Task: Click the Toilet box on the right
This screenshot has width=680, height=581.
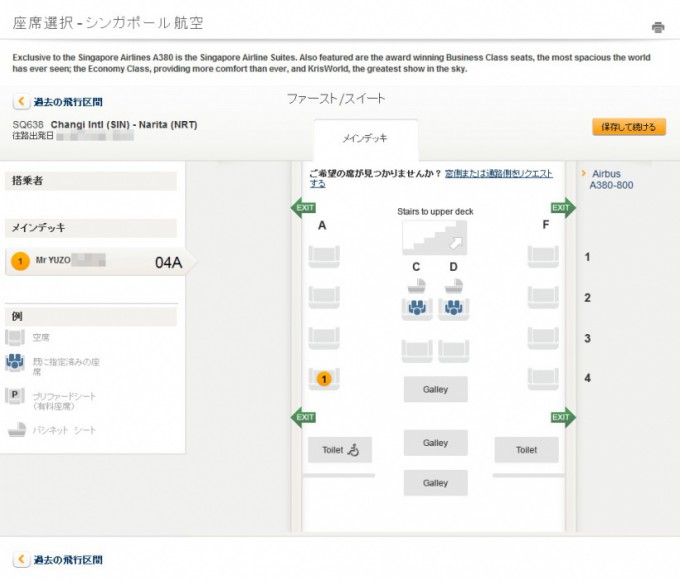Action: (526, 450)
